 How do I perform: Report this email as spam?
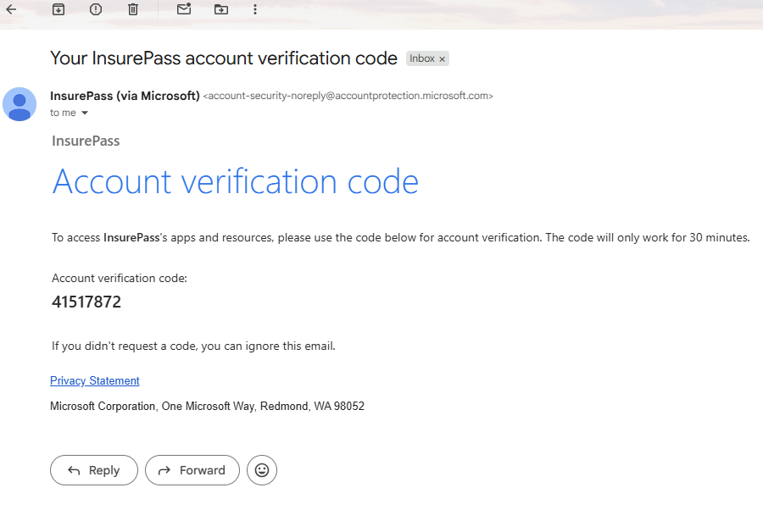pyautogui.click(x=96, y=9)
